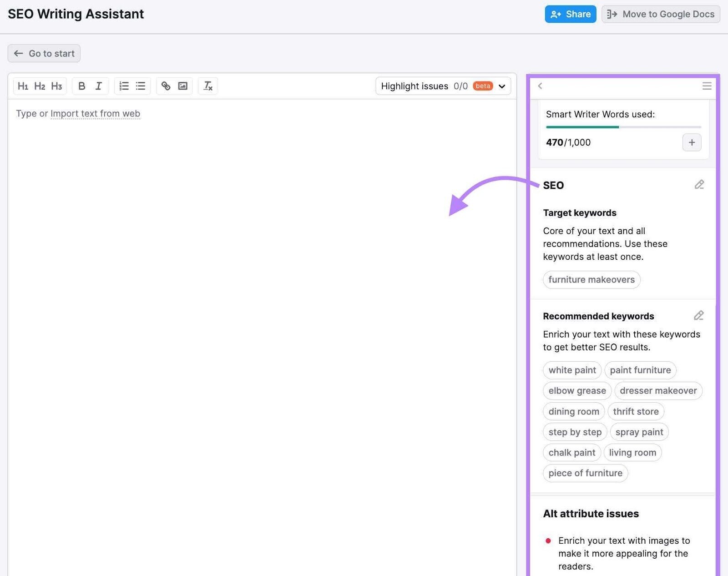Apply H3 heading style

click(56, 86)
